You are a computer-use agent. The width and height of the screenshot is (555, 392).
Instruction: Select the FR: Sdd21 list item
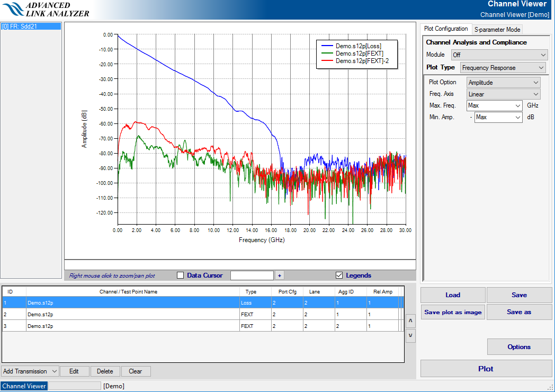click(31, 26)
